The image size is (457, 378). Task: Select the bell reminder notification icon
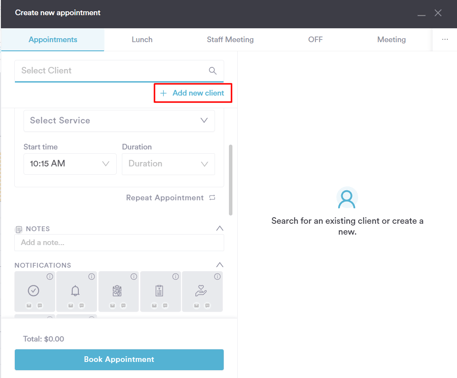coord(75,291)
